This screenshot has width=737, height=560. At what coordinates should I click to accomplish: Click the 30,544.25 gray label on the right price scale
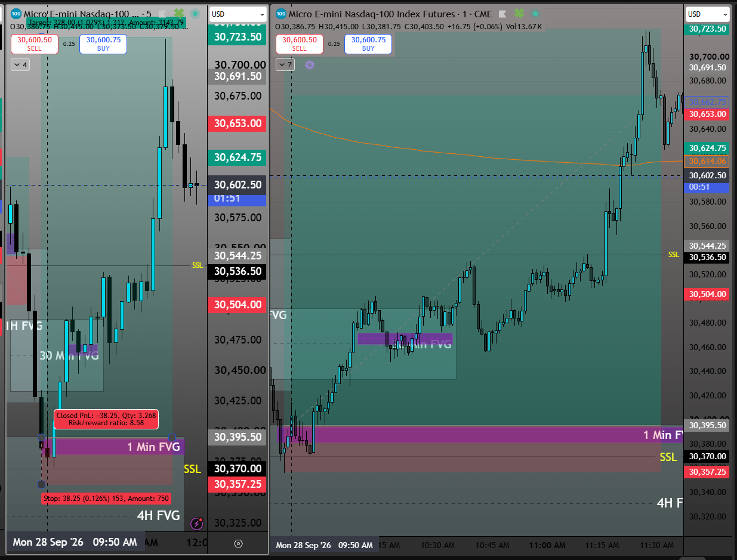pos(707,245)
